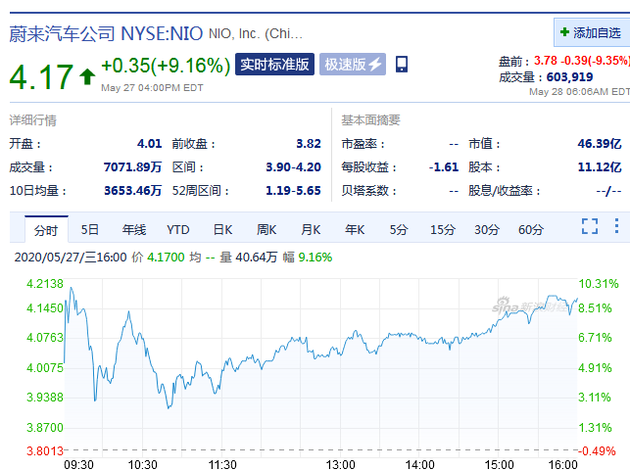Screen dimensions: 630x470
Task: Open the chart more-options dots menu
Action: coord(616,226)
